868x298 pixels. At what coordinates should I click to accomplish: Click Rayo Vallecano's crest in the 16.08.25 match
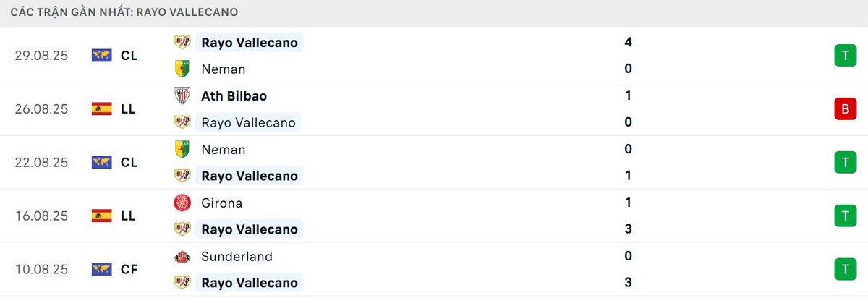[182, 229]
